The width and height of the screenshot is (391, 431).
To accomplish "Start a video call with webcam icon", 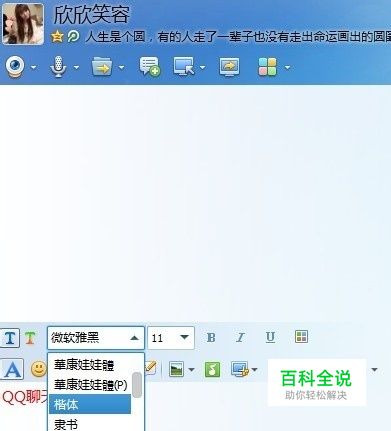I will pos(15,67).
